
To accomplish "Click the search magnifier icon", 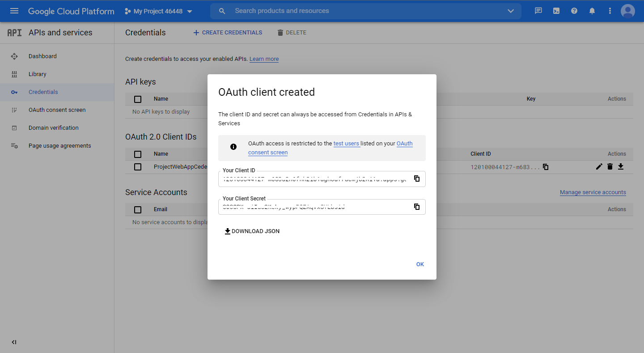I will pyautogui.click(x=222, y=11).
